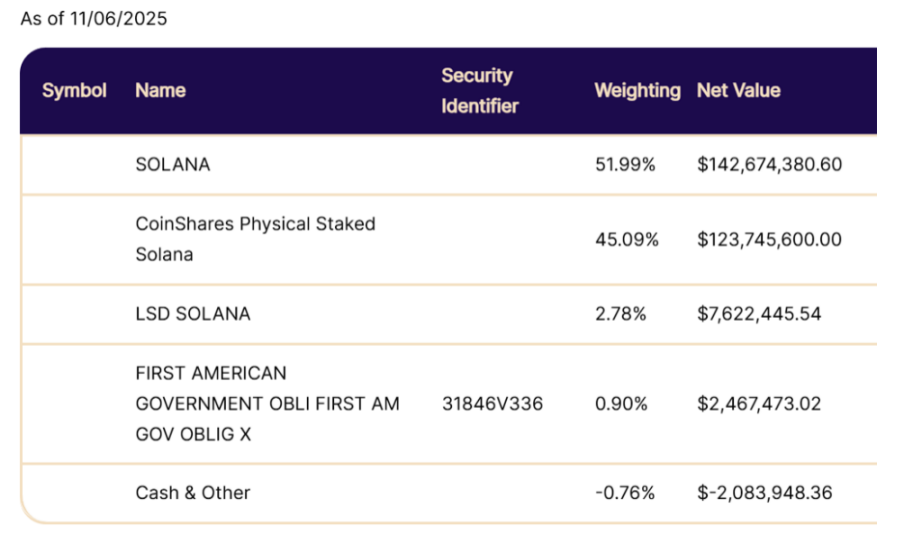Select the $123,745,600.00 net value
Viewport: 904px width, 544px height.
click(x=769, y=240)
